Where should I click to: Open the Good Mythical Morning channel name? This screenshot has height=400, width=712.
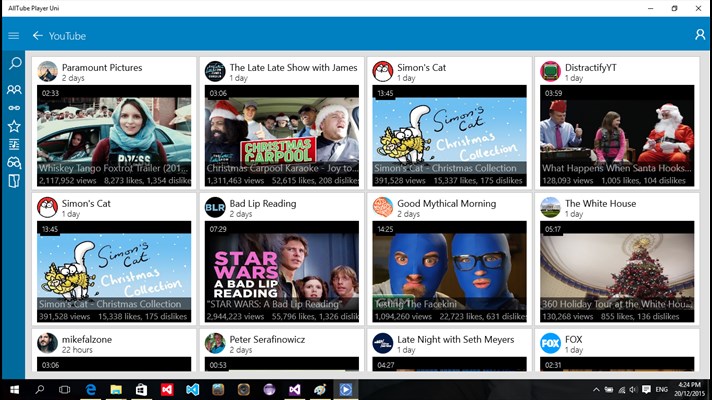coord(446,203)
